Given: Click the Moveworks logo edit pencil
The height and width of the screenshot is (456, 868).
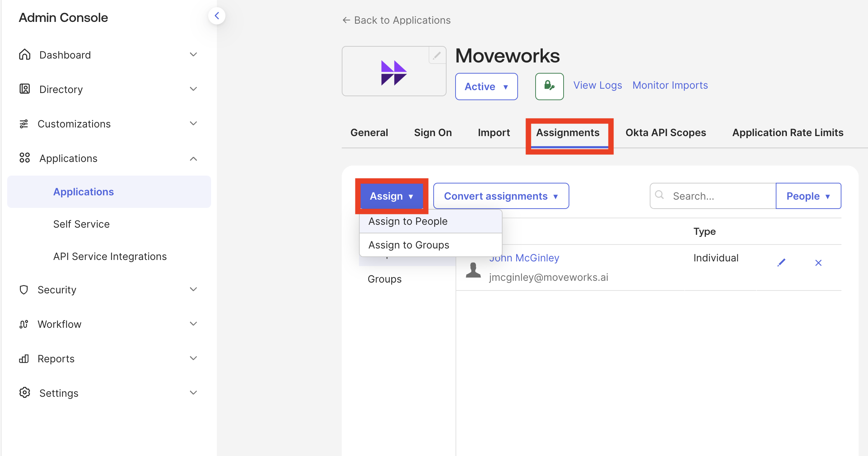Looking at the screenshot, I should click(x=437, y=56).
